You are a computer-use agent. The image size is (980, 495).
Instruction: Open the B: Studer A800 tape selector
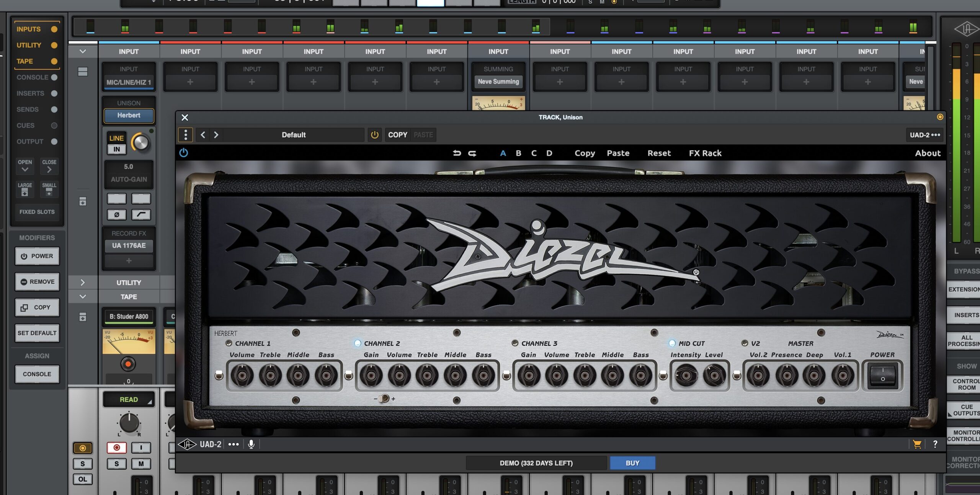(129, 317)
